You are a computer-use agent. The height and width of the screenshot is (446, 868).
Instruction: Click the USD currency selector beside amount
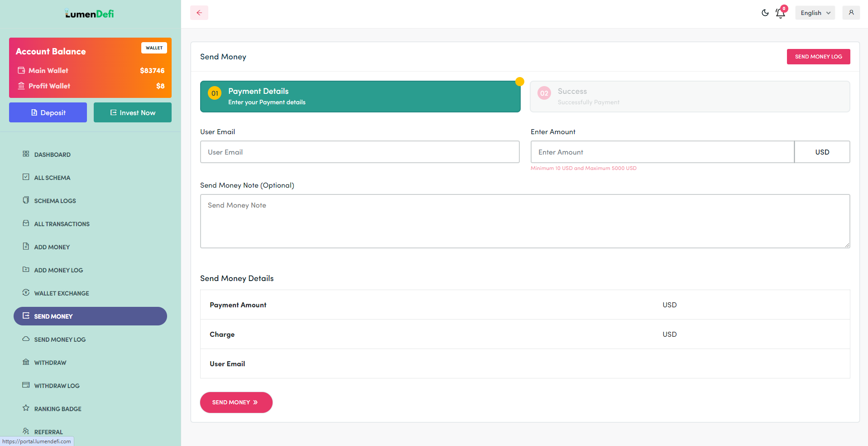pyautogui.click(x=822, y=152)
